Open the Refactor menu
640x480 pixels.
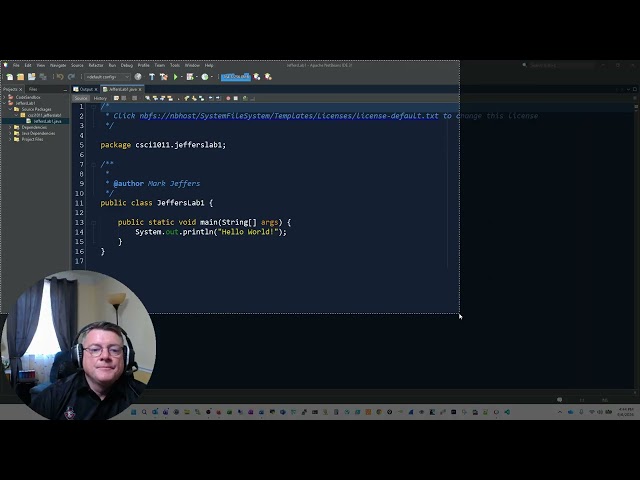[96, 65]
